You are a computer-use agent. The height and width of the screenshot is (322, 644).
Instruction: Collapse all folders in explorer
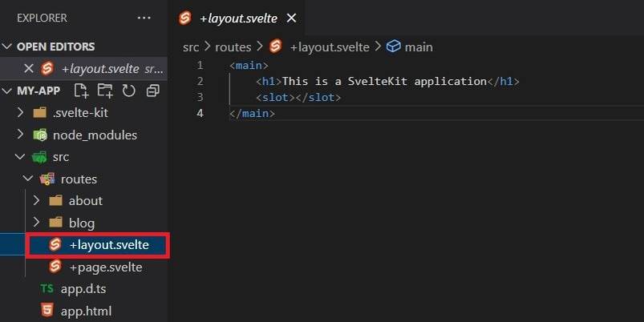pyautogui.click(x=152, y=91)
